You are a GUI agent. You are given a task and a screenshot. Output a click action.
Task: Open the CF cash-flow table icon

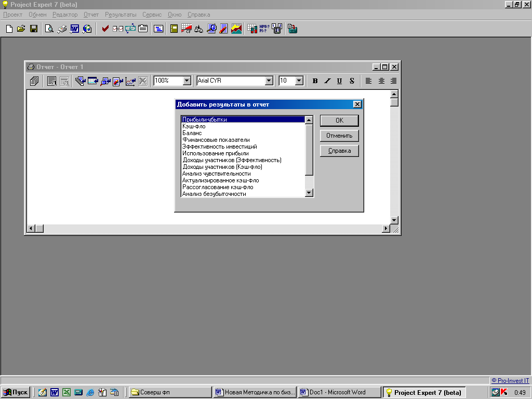tap(187, 29)
